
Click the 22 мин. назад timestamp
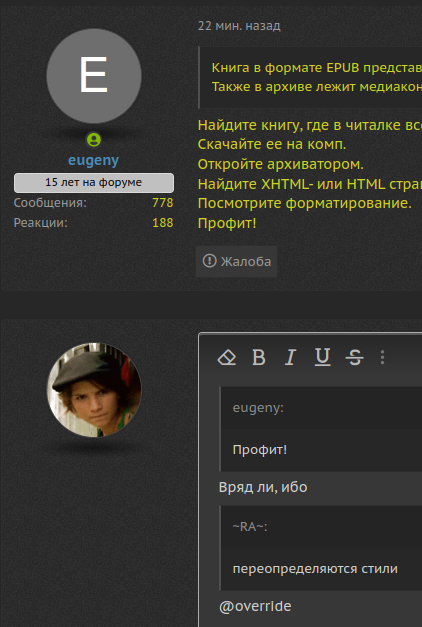click(239, 26)
